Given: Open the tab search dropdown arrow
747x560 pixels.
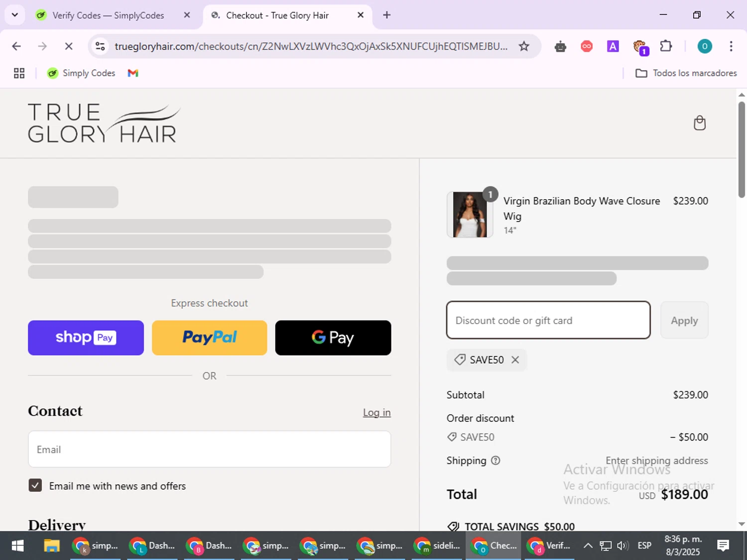Looking at the screenshot, I should (x=15, y=15).
